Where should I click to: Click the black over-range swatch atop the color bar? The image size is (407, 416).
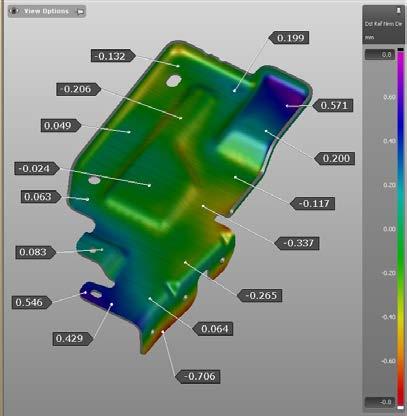coord(400,50)
